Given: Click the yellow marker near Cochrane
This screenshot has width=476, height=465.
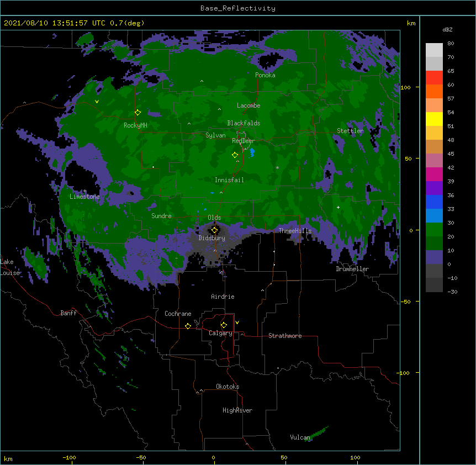Looking at the screenshot, I should pyautogui.click(x=188, y=326).
